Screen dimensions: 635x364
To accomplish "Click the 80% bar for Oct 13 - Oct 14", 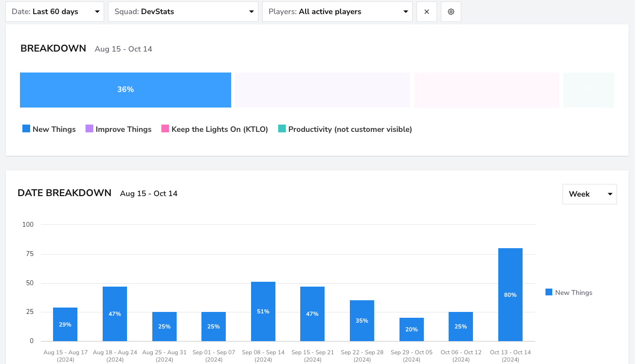I will pos(510,294).
